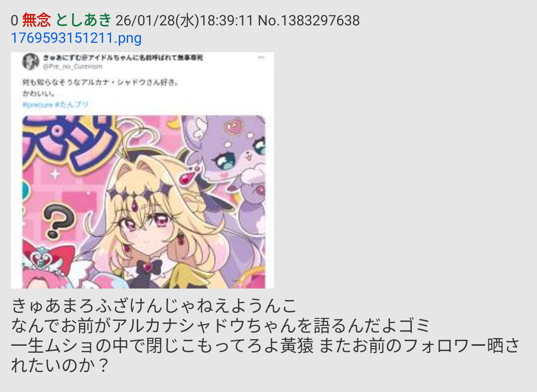537x392 pixels.
Task: Click the tweet author's round avatar
Action: [x=31, y=62]
